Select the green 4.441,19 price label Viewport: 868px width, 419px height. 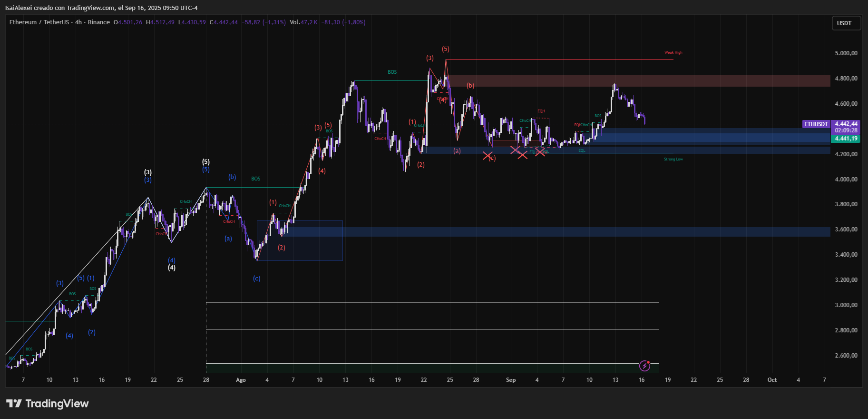[x=846, y=139]
